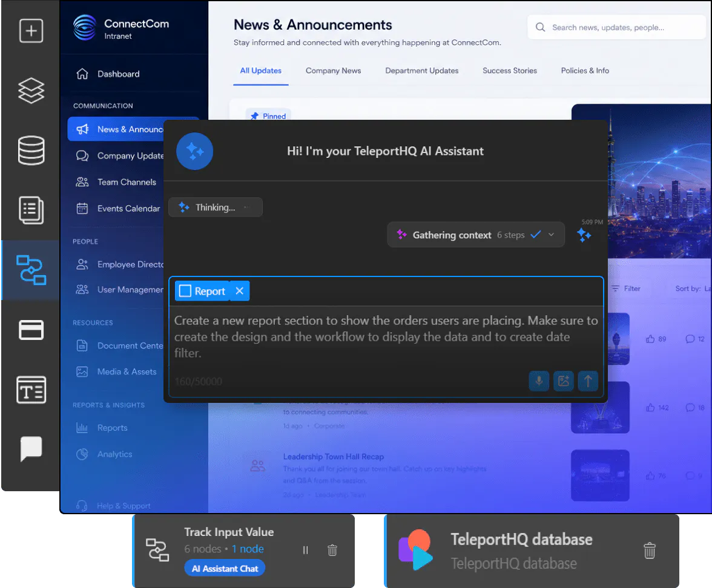Open the layers panel icon
The height and width of the screenshot is (588, 712).
tap(31, 90)
